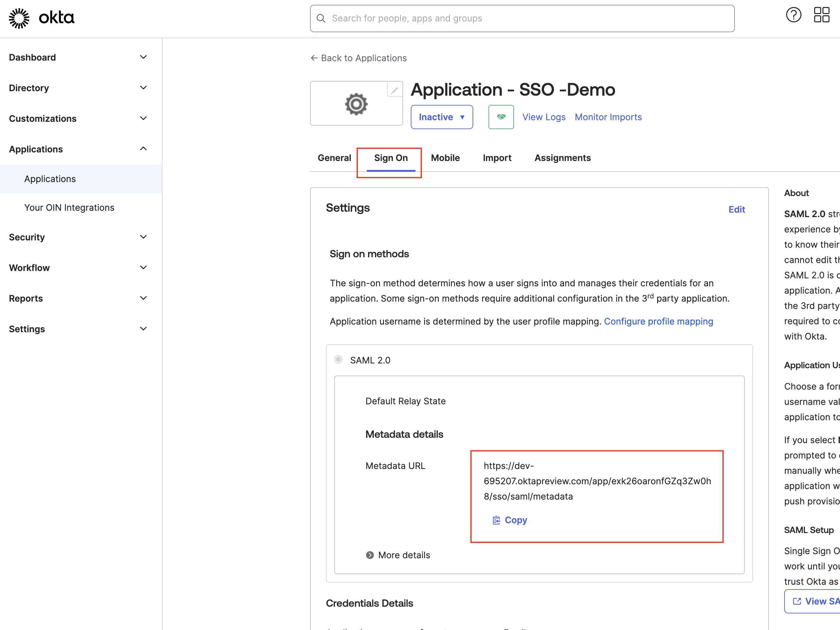Screen dimensions: 840x630
Task: Click the Okta logo
Action: coord(41,18)
